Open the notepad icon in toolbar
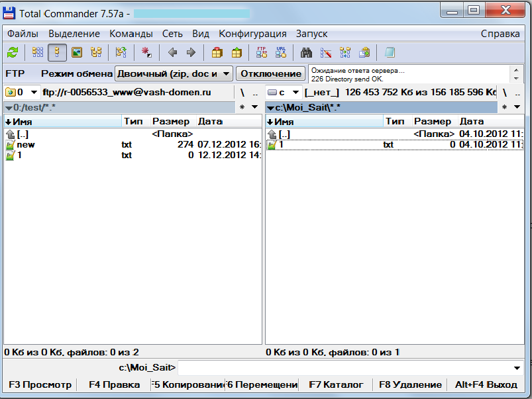Screen dimensions: 532x399 click(390, 52)
